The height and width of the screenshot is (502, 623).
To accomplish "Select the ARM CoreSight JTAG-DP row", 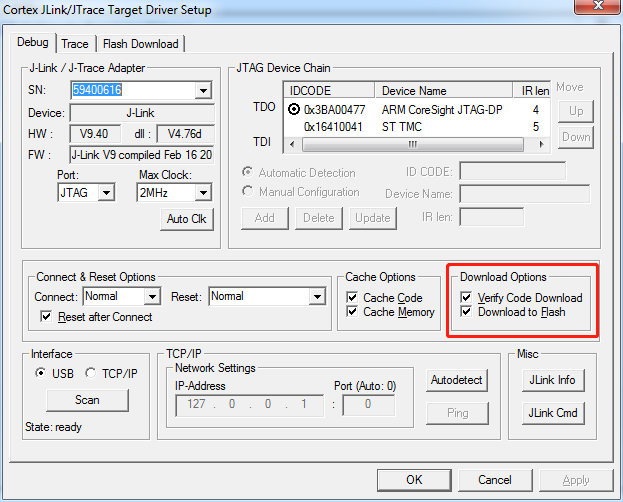I will click(417, 109).
